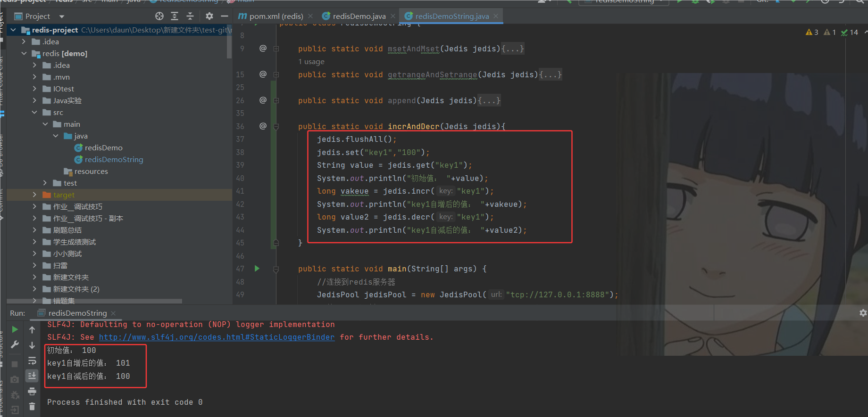The width and height of the screenshot is (868, 417).
Task: Open the SLF4J StaticLoggerBinder link
Action: 217,337
